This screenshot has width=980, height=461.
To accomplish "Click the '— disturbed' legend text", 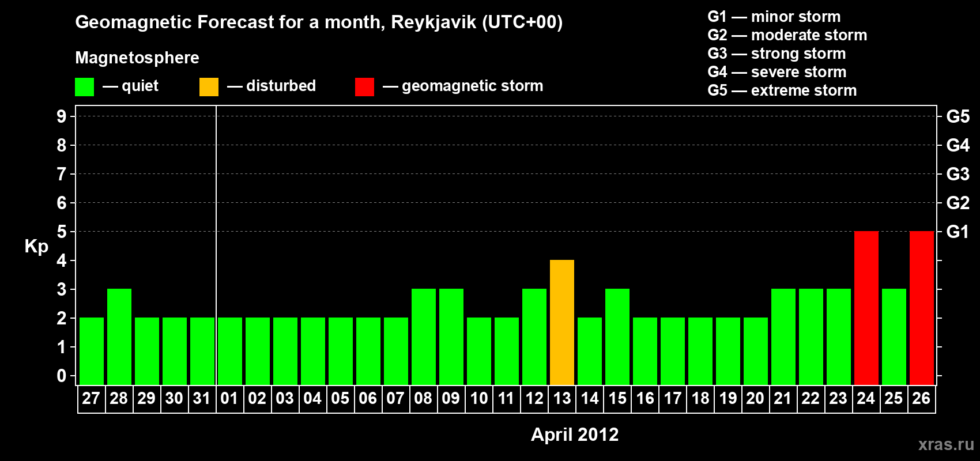I will (x=272, y=86).
